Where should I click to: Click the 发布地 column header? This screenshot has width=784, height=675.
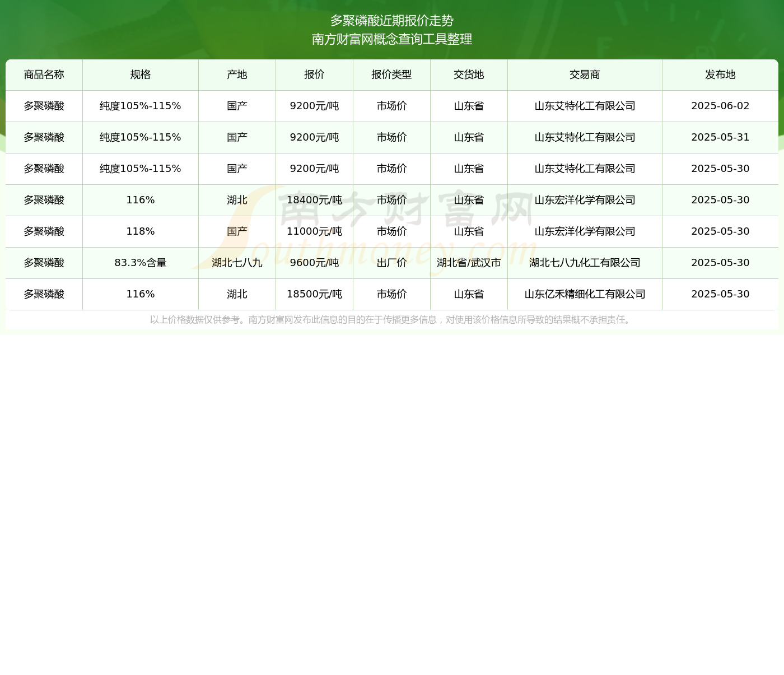[720, 75]
